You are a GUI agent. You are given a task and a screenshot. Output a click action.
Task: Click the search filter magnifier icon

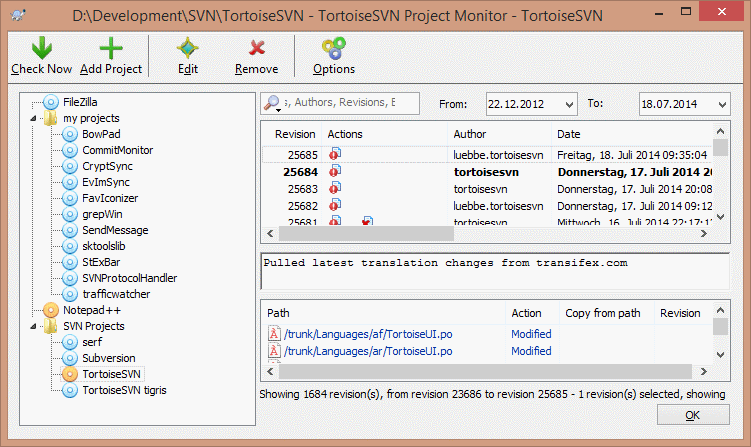coord(272,103)
